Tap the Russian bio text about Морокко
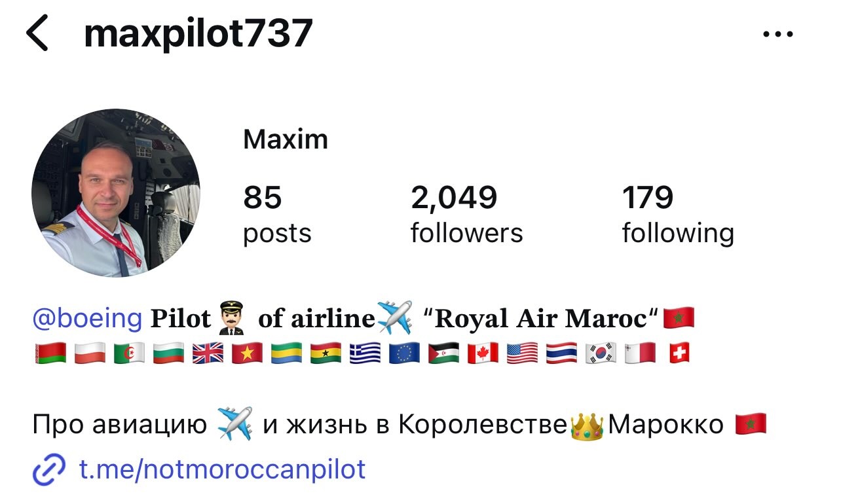 (x=399, y=425)
